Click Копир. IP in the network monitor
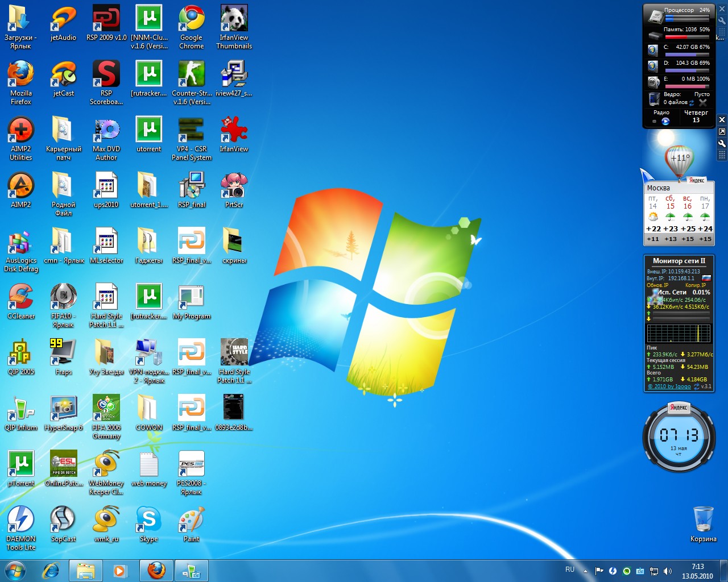The width and height of the screenshot is (728, 582). [696, 285]
